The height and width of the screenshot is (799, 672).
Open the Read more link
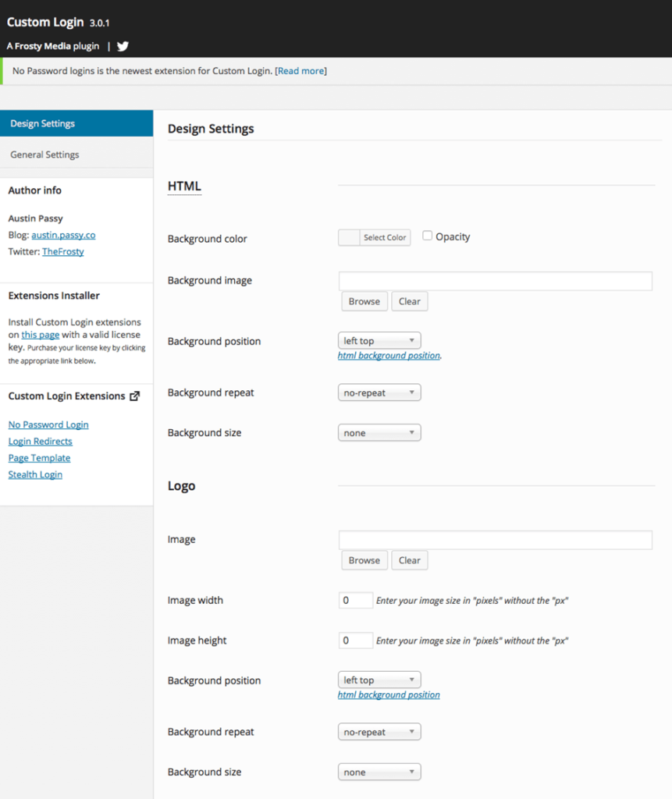300,70
